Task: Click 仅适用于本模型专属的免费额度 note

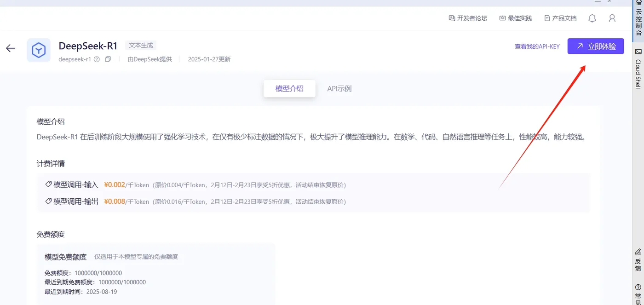Action: pos(136,257)
